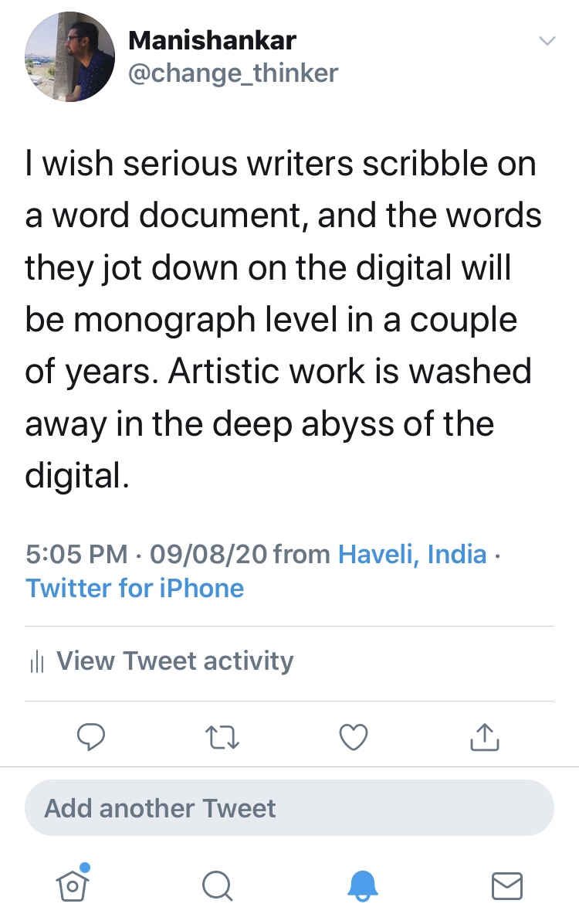
Task: Tap the Add another Tweet field
Action: point(289,808)
